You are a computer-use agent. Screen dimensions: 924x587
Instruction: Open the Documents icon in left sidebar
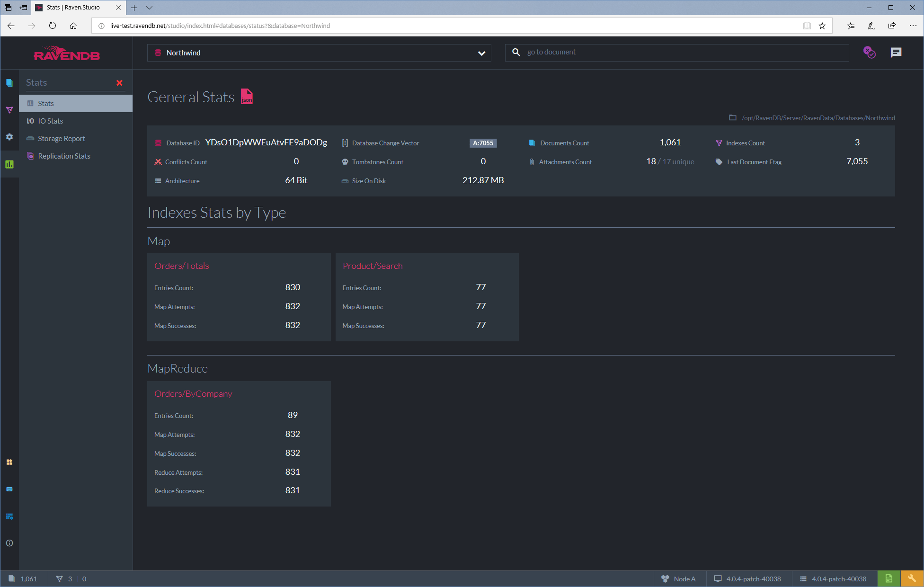[x=9, y=83]
